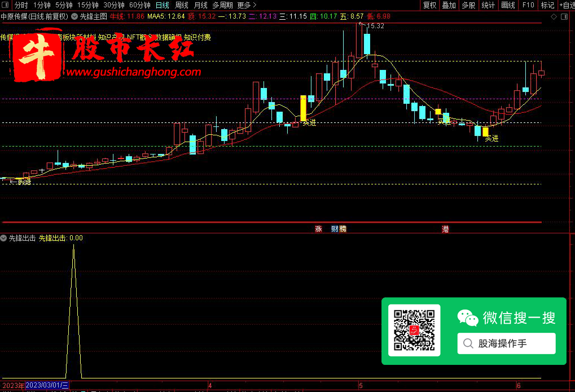Click the 三: 11.15 level value

[x=293, y=16]
